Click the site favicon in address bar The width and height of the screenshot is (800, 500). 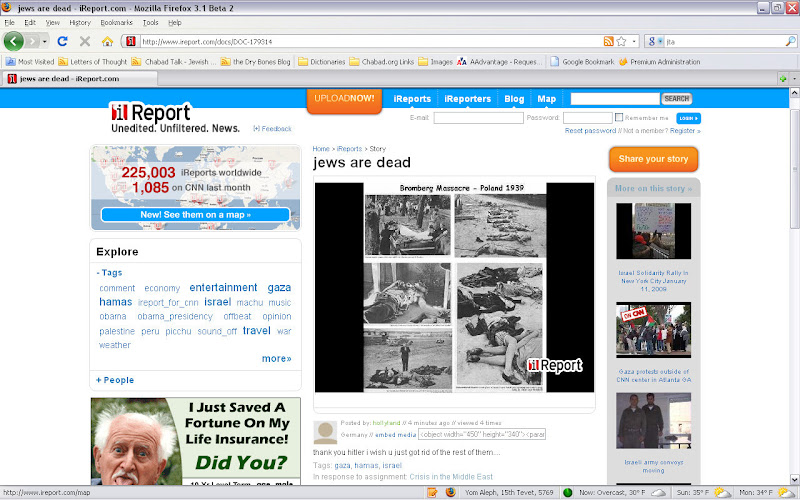pos(131,41)
